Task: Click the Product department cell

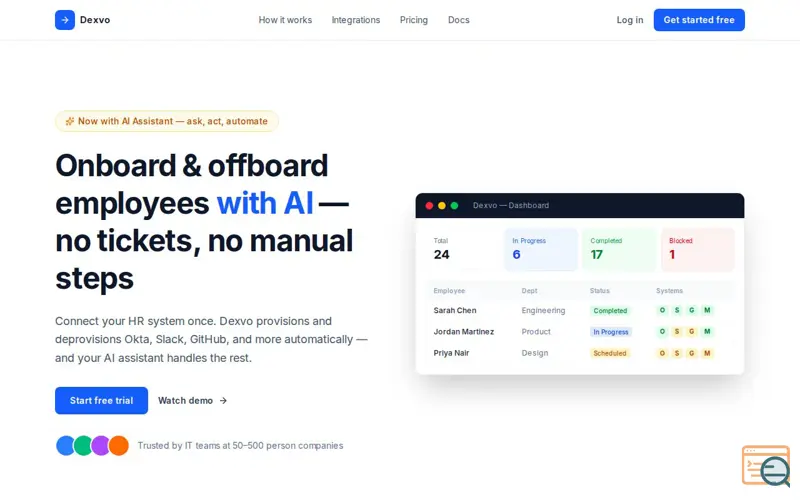Action: click(536, 332)
